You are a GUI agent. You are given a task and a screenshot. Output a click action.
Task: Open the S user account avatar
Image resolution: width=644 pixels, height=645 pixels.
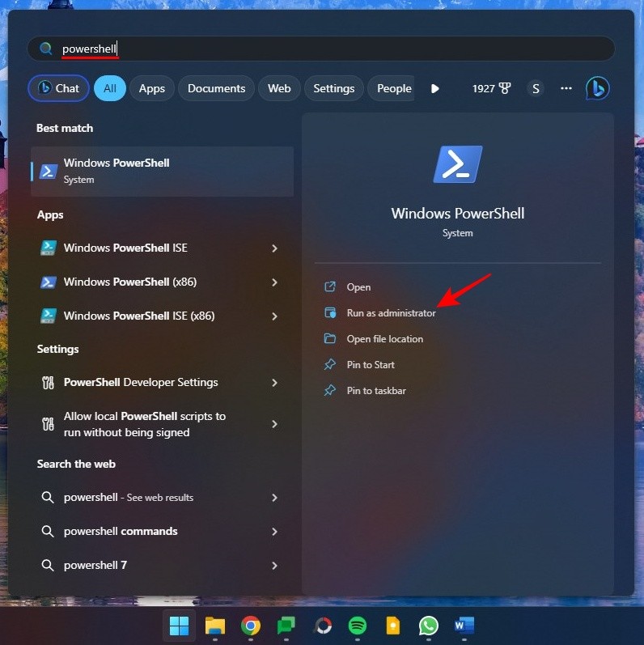click(x=535, y=88)
